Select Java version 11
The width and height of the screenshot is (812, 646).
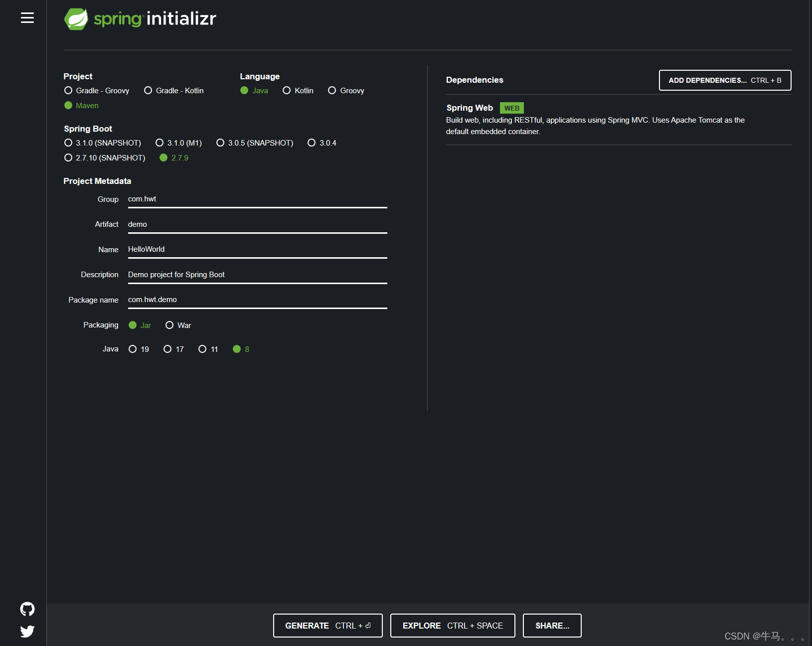point(208,349)
